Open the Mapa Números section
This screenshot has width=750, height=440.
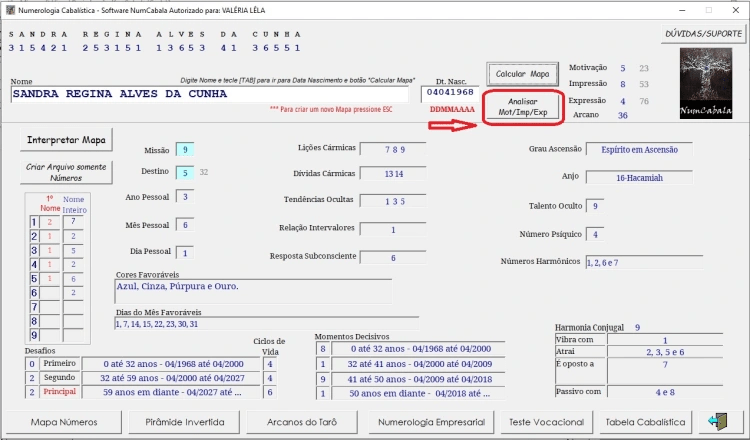[64, 422]
